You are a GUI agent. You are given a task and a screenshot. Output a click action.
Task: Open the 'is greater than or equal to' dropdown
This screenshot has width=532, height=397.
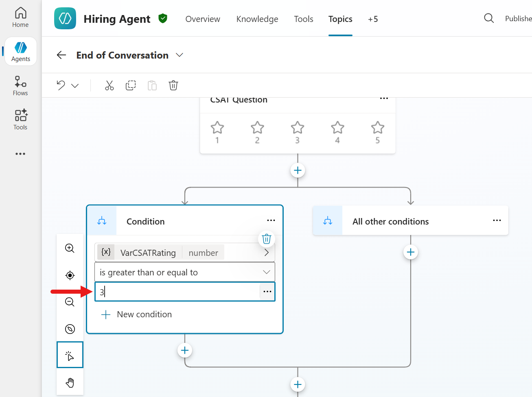click(185, 272)
